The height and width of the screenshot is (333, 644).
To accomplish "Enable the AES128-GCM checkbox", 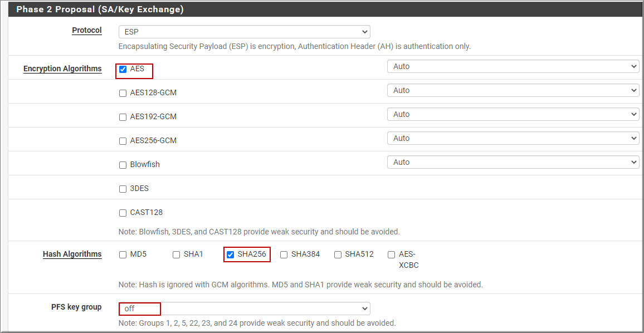I will coord(123,93).
